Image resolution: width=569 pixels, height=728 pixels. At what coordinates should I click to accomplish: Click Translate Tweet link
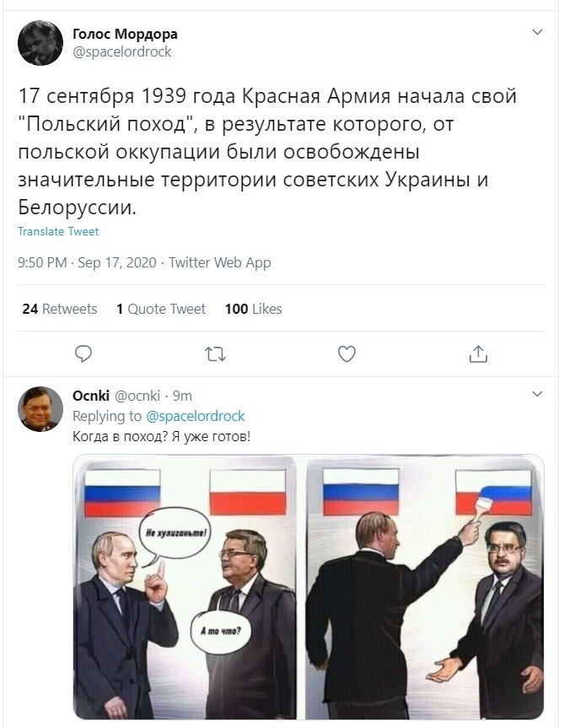58,231
